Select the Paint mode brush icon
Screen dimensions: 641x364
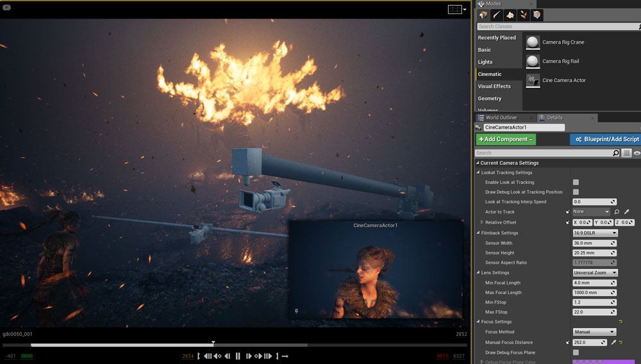496,15
